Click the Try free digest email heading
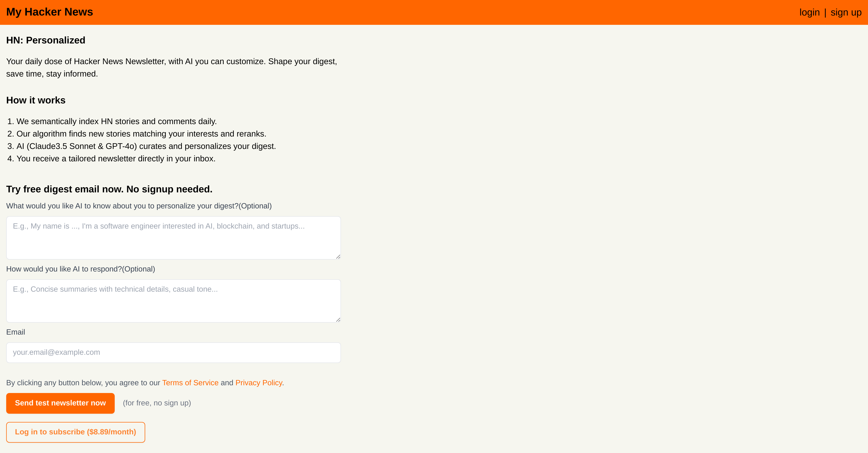The width and height of the screenshot is (868, 453). point(109,189)
